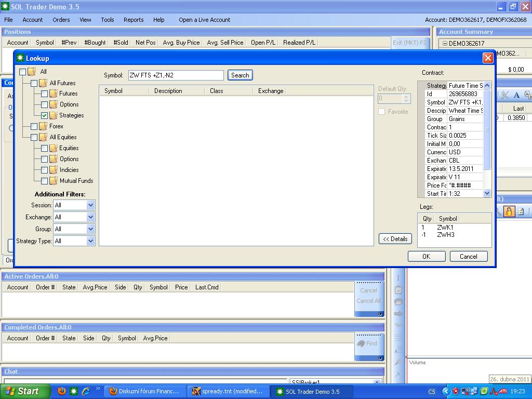Open the Reports menu
The height and width of the screenshot is (399, 532).
click(133, 20)
